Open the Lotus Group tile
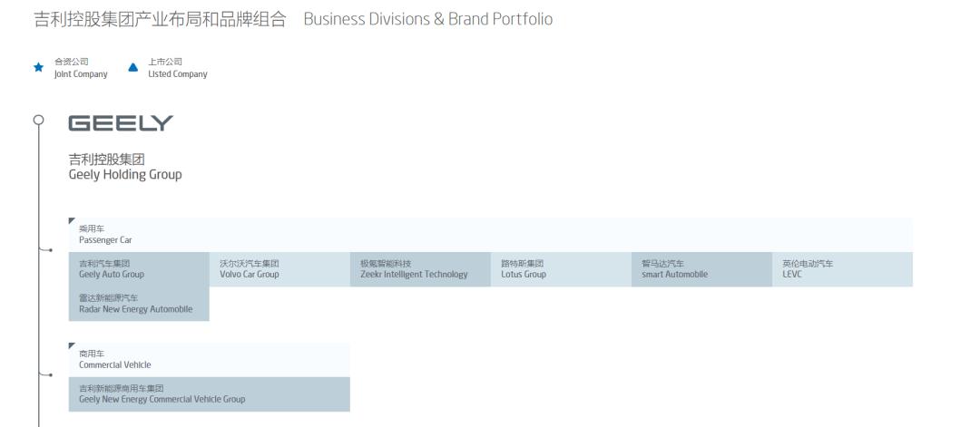 (x=561, y=269)
